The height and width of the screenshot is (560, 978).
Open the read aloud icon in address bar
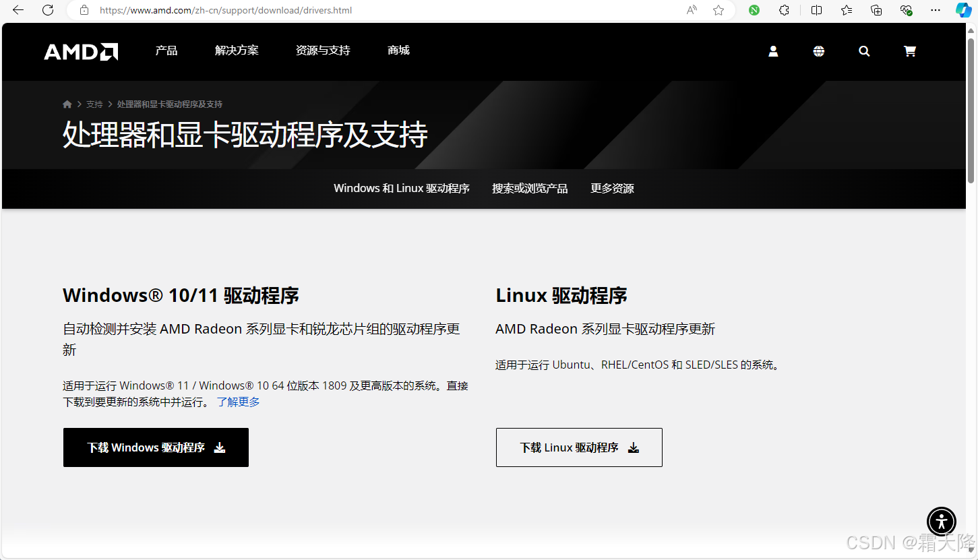point(692,10)
